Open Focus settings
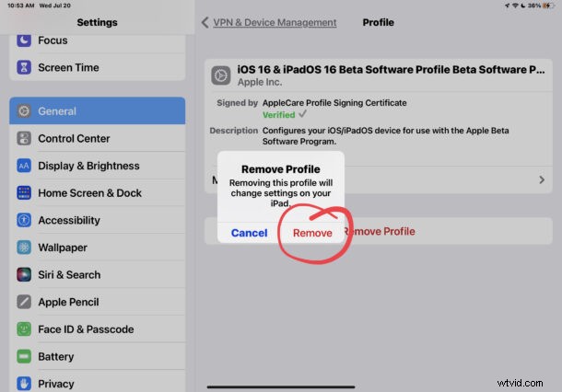562x392 pixels. pos(98,40)
